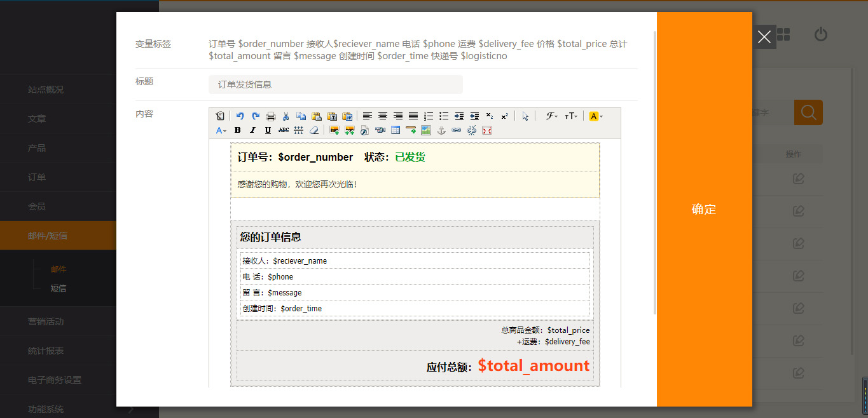Close the dialog with the X button
Viewport: 868px width, 418px height.
pos(764,37)
